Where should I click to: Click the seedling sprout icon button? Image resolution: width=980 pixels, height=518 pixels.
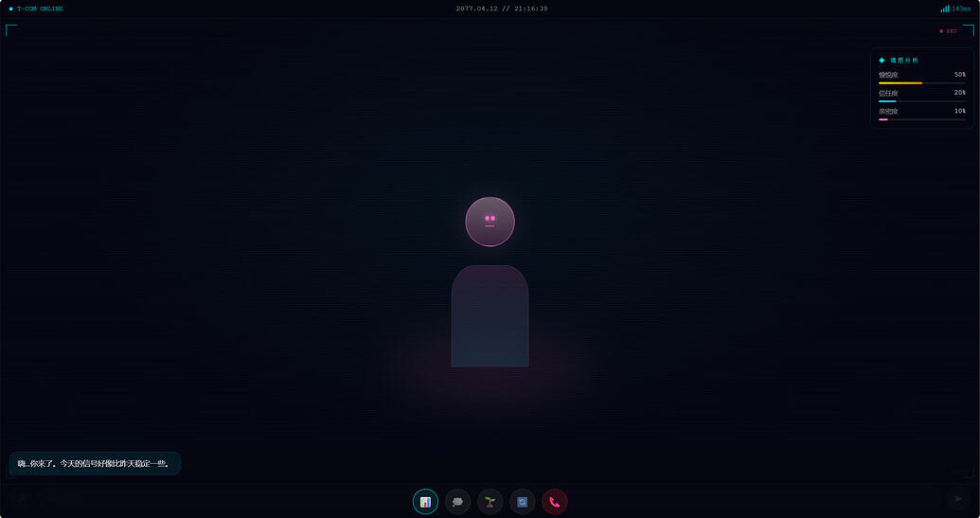pos(490,502)
